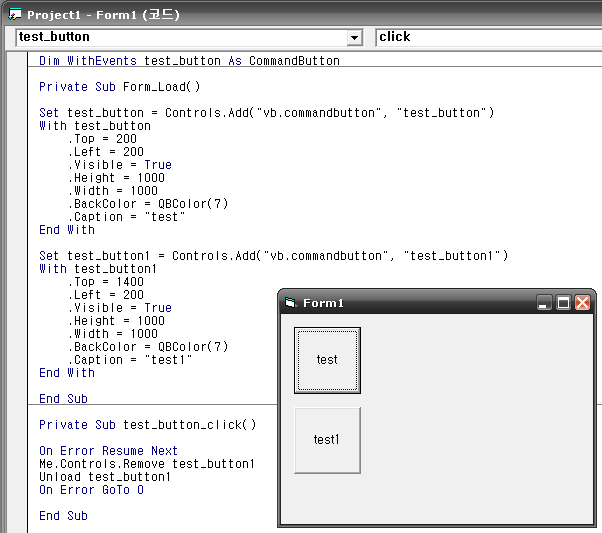Minimize the Form1 window

pos(544,303)
